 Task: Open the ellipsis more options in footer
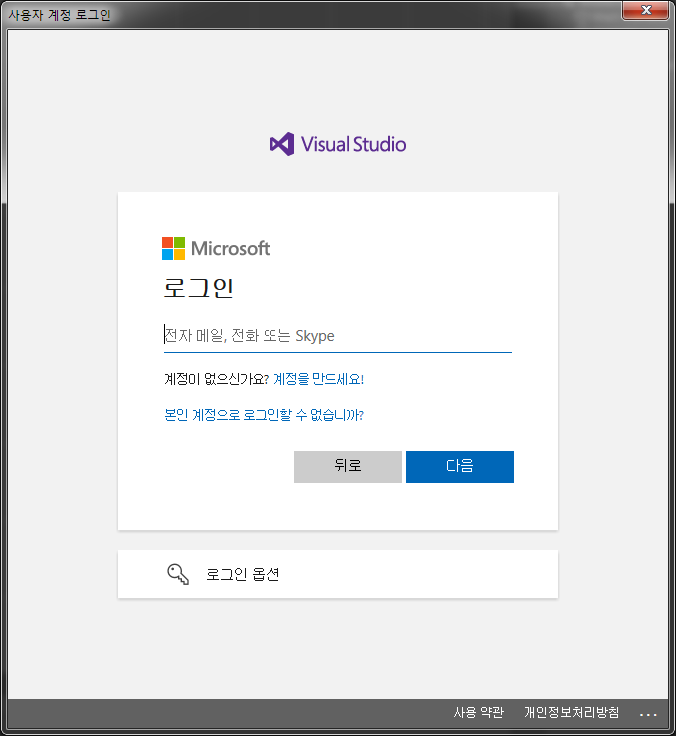(648, 714)
